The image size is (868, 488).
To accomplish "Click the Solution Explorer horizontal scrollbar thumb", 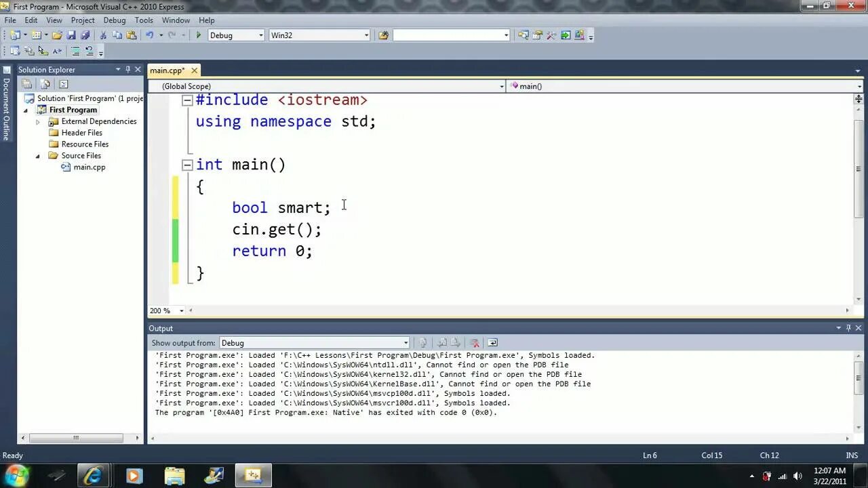I will pos(75,438).
